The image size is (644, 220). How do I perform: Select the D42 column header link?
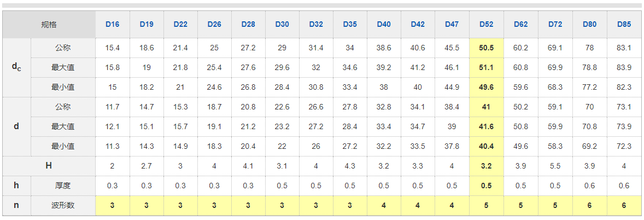[418, 24]
